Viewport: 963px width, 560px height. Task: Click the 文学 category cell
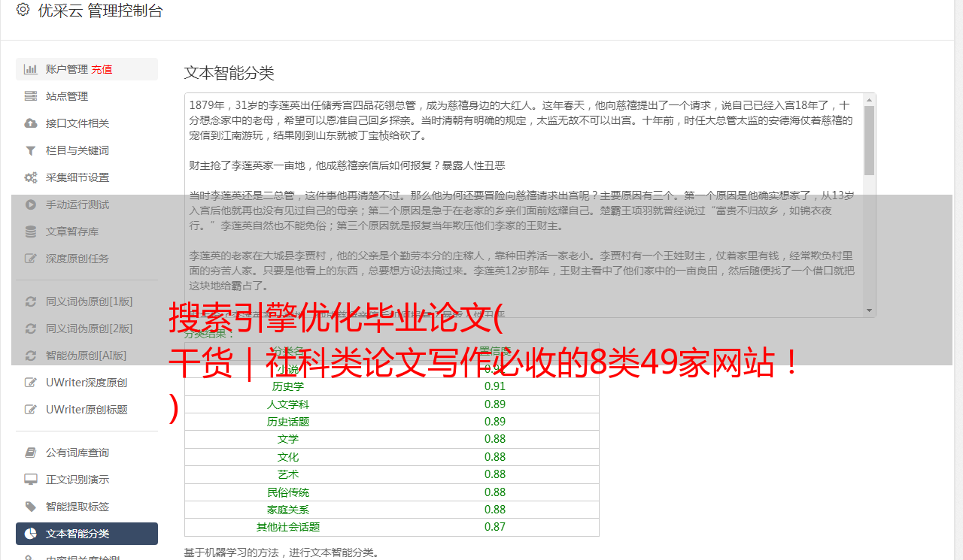point(288,439)
